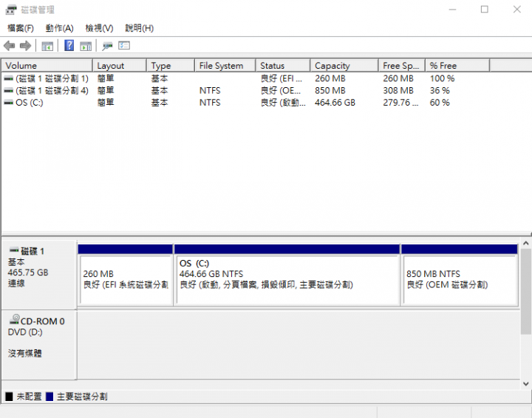Viewport: 532px width, 418px height.
Task: Sort by the Type column header
Action: tap(171, 66)
